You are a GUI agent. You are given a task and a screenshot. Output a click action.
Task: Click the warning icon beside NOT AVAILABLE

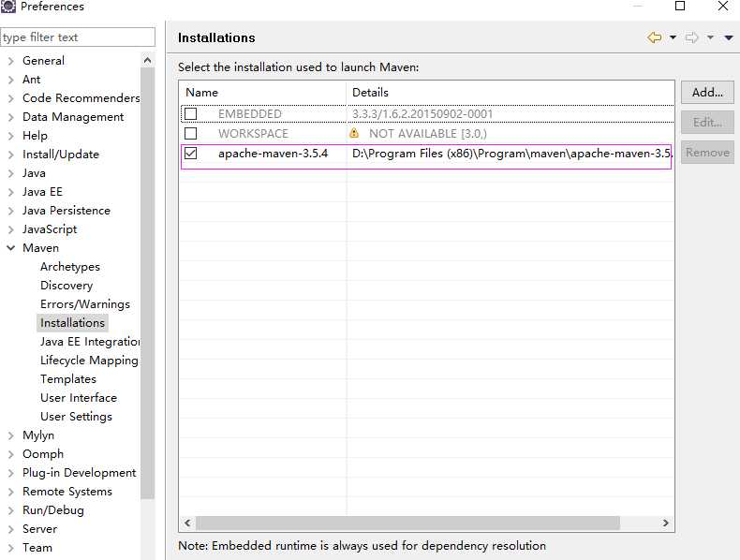coord(354,133)
